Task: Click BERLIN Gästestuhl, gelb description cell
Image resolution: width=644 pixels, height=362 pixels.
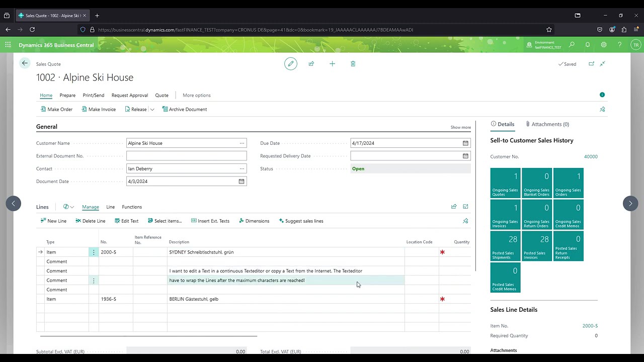Action: pyautogui.click(x=286, y=299)
